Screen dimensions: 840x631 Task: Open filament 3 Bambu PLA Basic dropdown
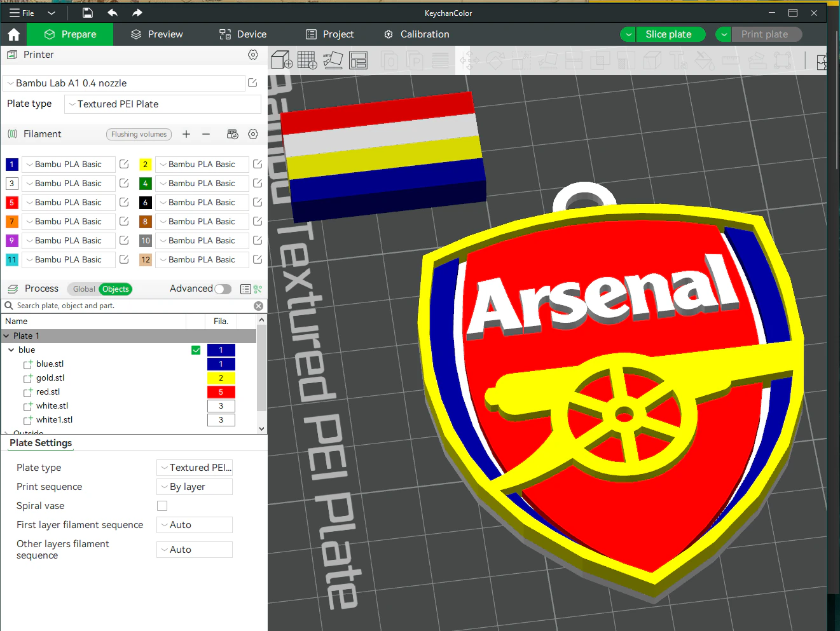pyautogui.click(x=69, y=183)
